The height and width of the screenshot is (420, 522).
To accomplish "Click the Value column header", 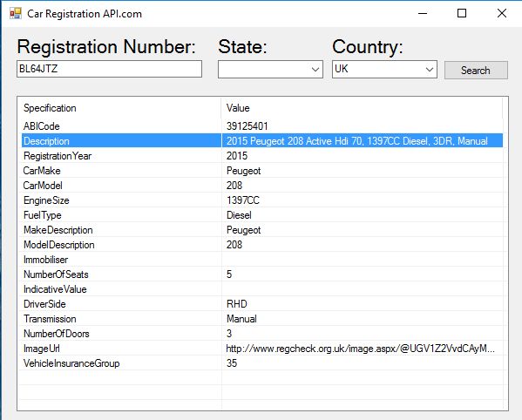I will click(x=362, y=108).
